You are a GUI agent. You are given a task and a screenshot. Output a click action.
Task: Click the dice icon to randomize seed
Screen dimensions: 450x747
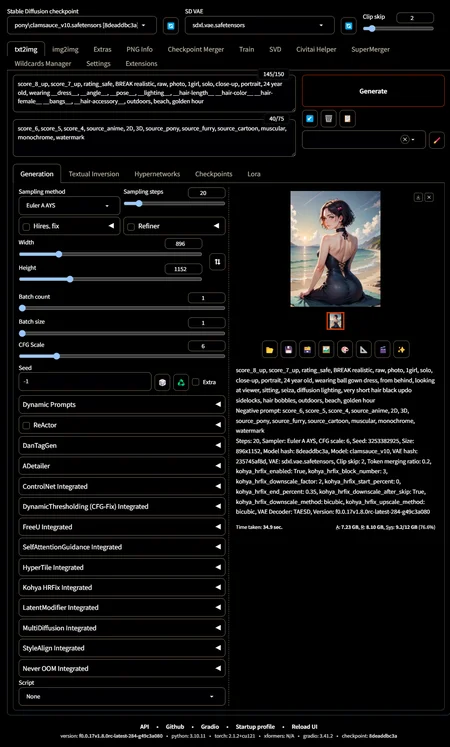coord(162,382)
